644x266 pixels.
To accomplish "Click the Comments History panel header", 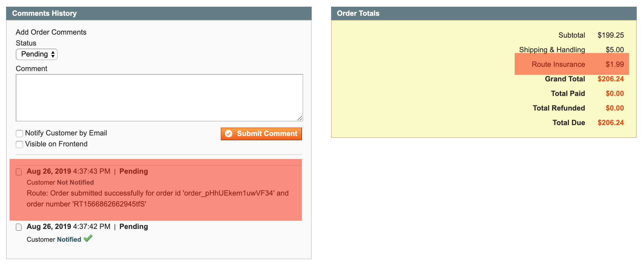I will tap(159, 13).
